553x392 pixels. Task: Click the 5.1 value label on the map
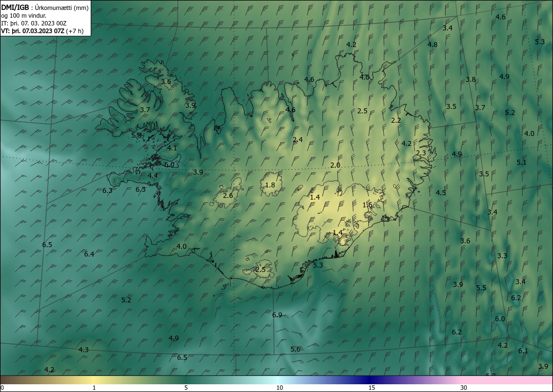pyautogui.click(x=521, y=162)
